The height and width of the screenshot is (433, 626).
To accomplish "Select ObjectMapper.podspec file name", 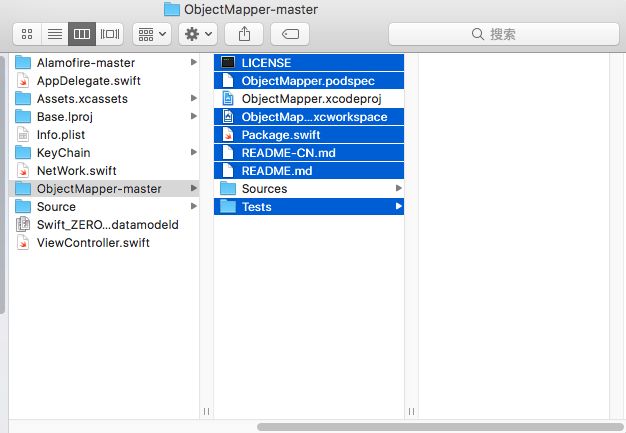I will click(308, 81).
